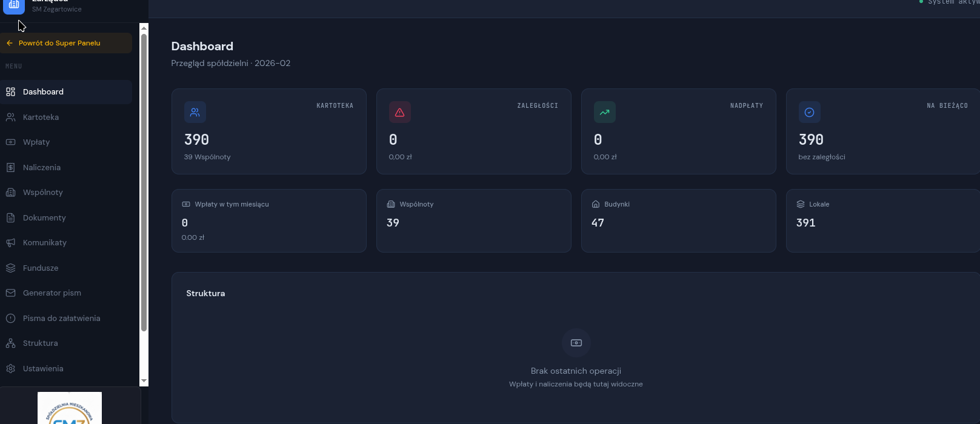
Task: Click the blue app logo icon
Action: [14, 5]
